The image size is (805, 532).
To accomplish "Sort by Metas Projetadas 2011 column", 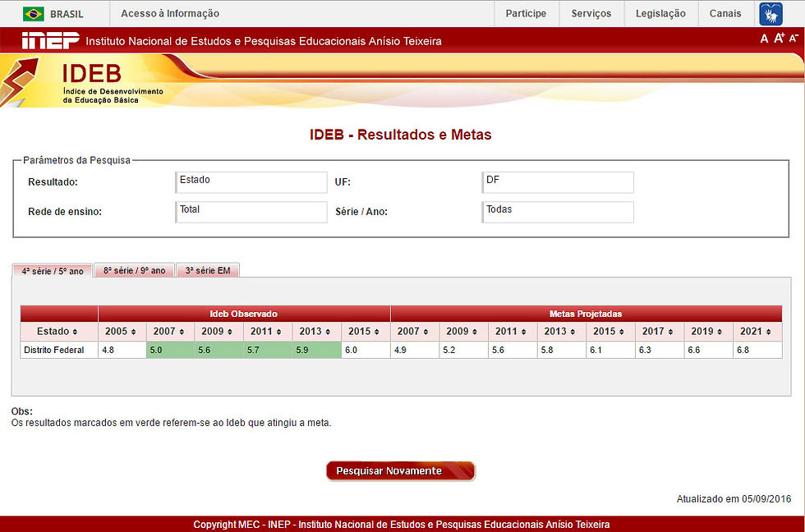I will (x=512, y=332).
